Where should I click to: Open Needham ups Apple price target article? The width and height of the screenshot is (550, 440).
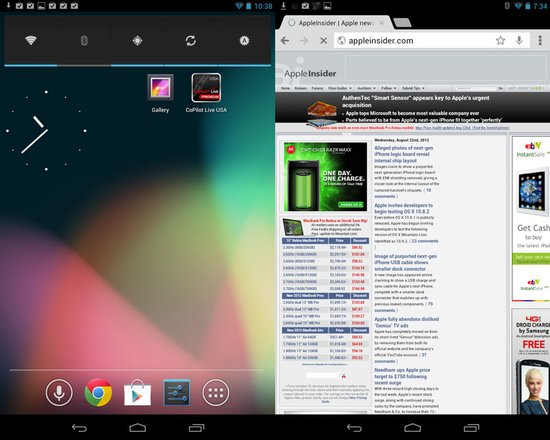pyautogui.click(x=402, y=376)
